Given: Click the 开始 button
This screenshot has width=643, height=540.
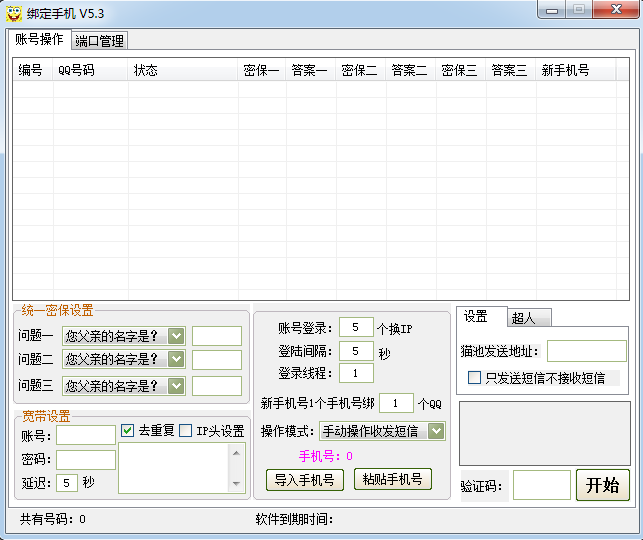Looking at the screenshot, I should tap(603, 485).
